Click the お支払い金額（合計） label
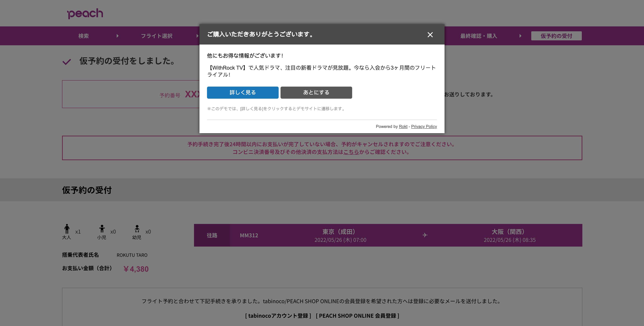This screenshot has width=644, height=326. [87, 268]
